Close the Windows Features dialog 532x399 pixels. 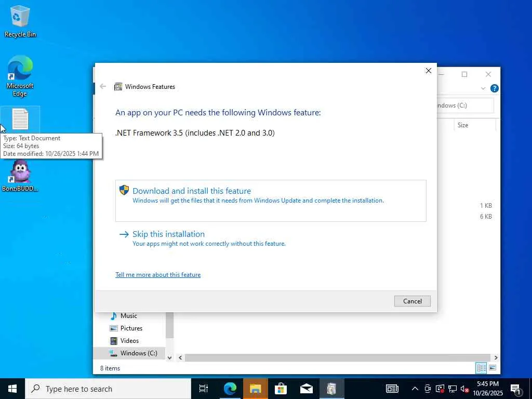coord(429,71)
